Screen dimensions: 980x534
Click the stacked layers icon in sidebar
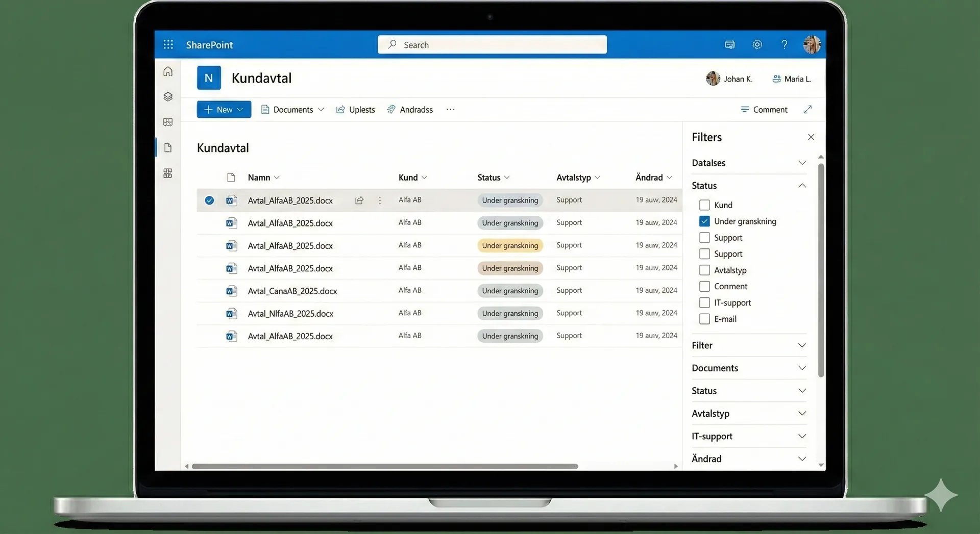[168, 97]
